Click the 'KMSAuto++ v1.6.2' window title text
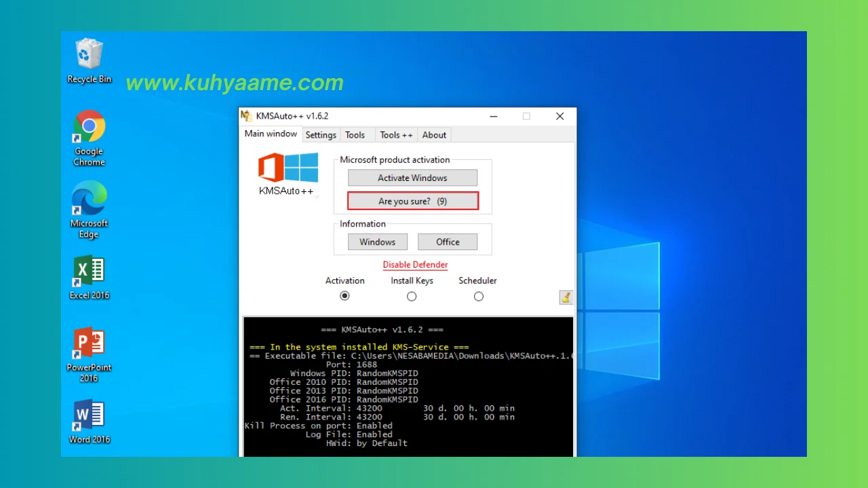Image resolution: width=868 pixels, height=488 pixels. click(x=292, y=116)
